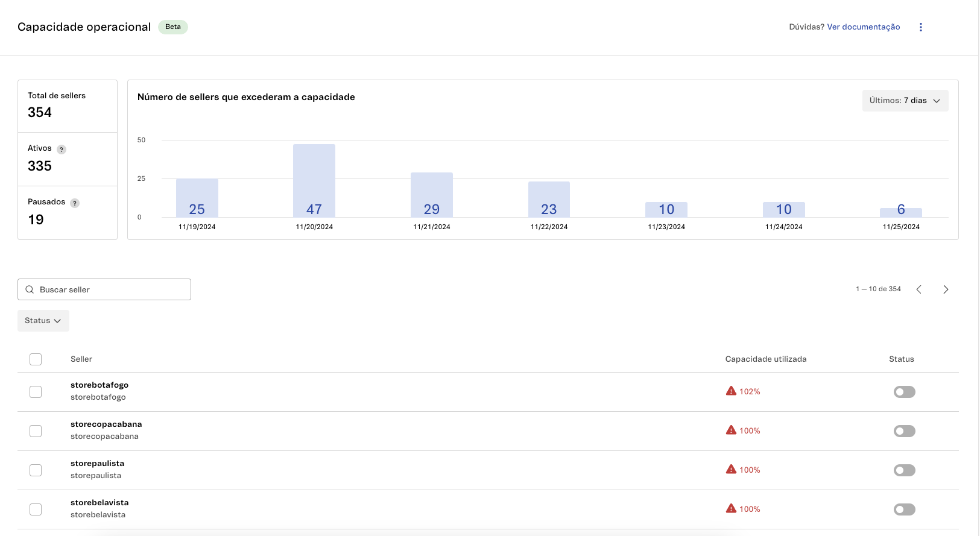
Task: Click the help icon next to Pausados
Action: [x=75, y=203]
